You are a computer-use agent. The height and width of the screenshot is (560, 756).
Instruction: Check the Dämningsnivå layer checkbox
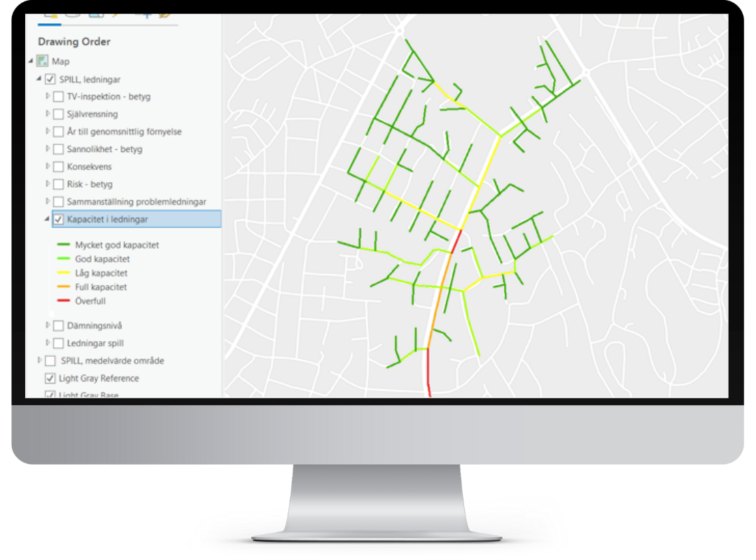click(x=59, y=325)
